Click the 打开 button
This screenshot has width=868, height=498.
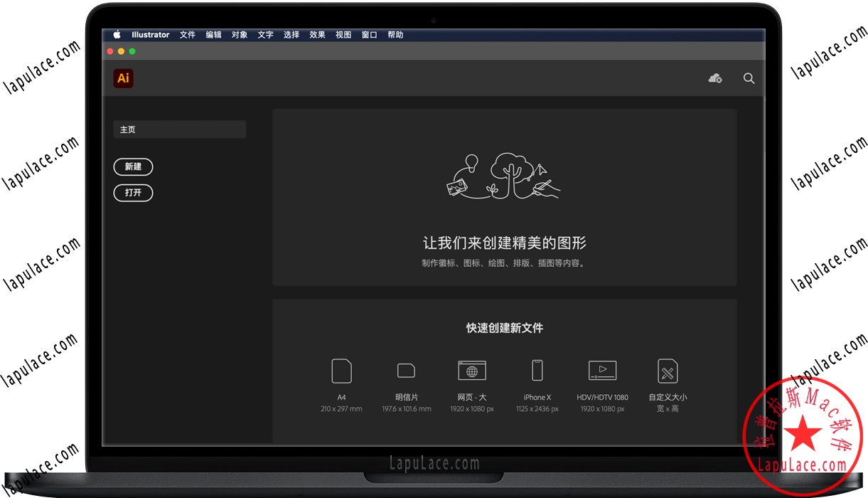(x=133, y=193)
